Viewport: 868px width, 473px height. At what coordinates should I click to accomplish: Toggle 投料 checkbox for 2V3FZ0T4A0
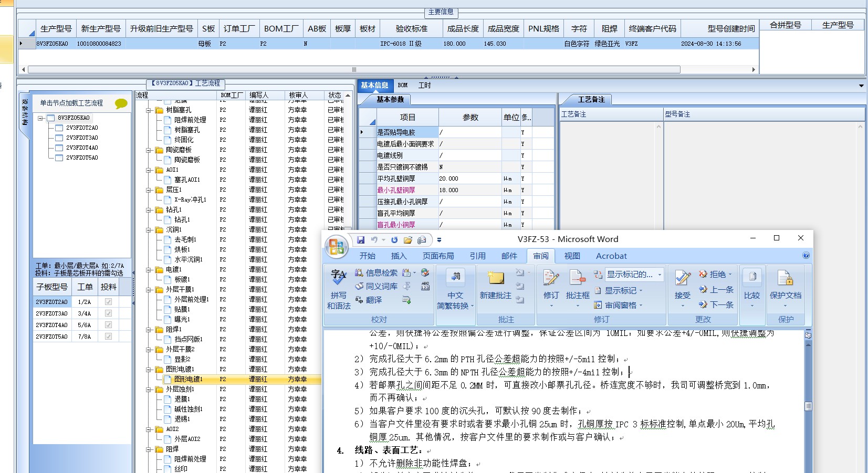108,325
